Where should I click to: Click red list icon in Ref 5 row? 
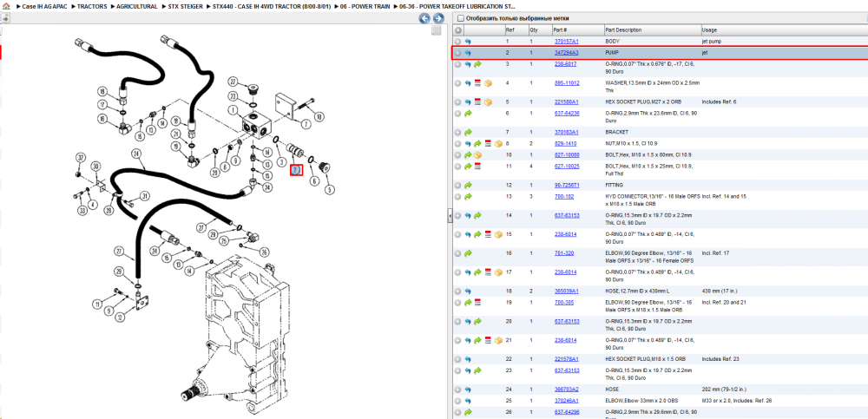pyautogui.click(x=477, y=101)
